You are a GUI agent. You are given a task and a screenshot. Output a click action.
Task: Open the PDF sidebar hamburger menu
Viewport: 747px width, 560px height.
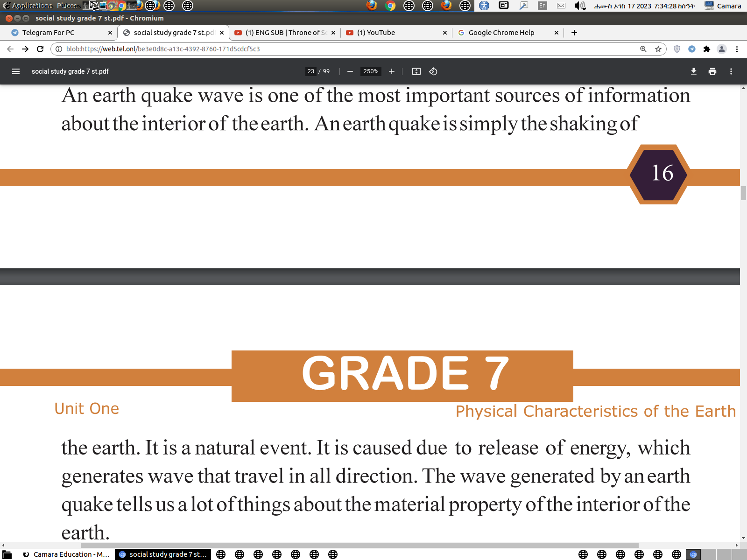[16, 71]
